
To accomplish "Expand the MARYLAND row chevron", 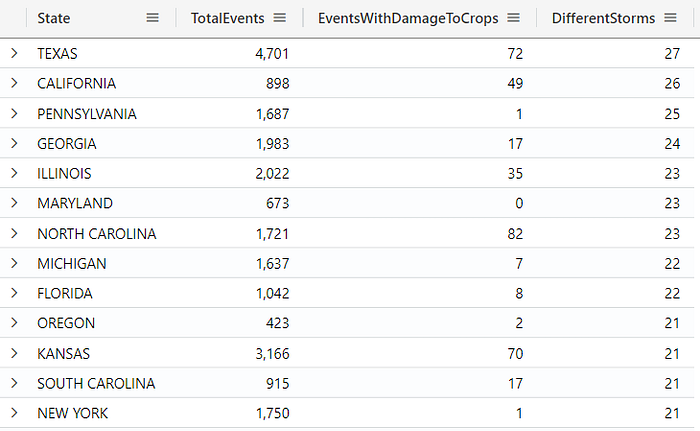I will pyautogui.click(x=14, y=203).
